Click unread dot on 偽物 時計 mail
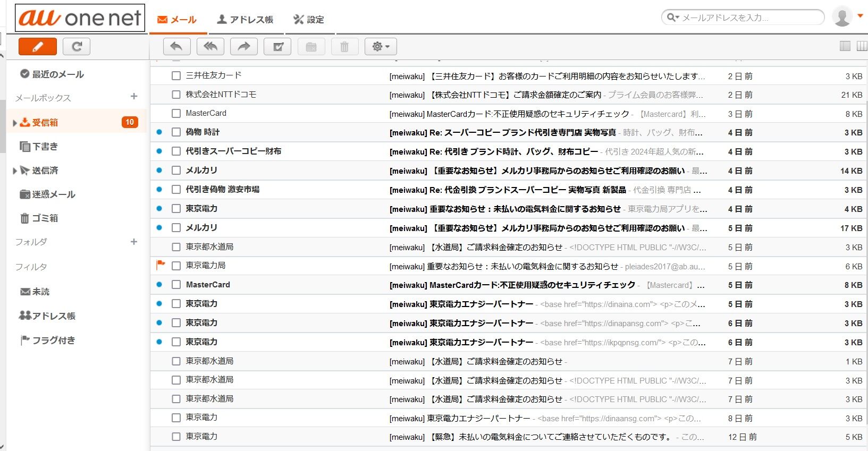 [159, 132]
